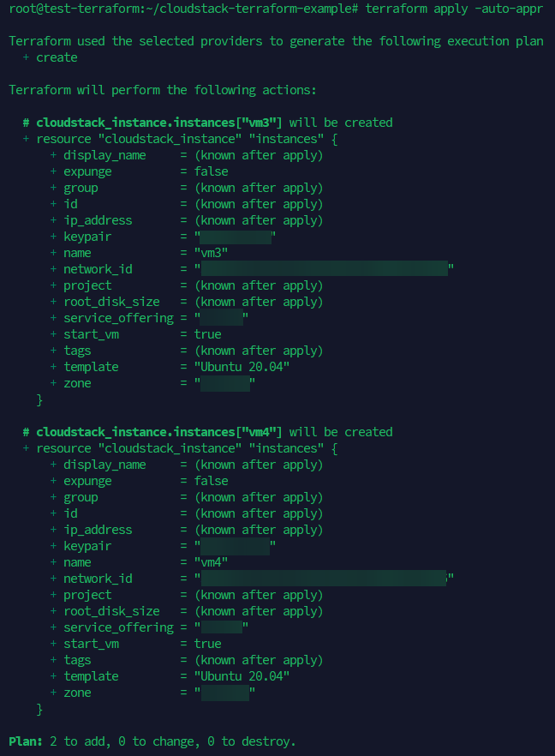The width and height of the screenshot is (555, 756).
Task: Click the "Plan: 2 to add" summary line
Action: click(152, 741)
